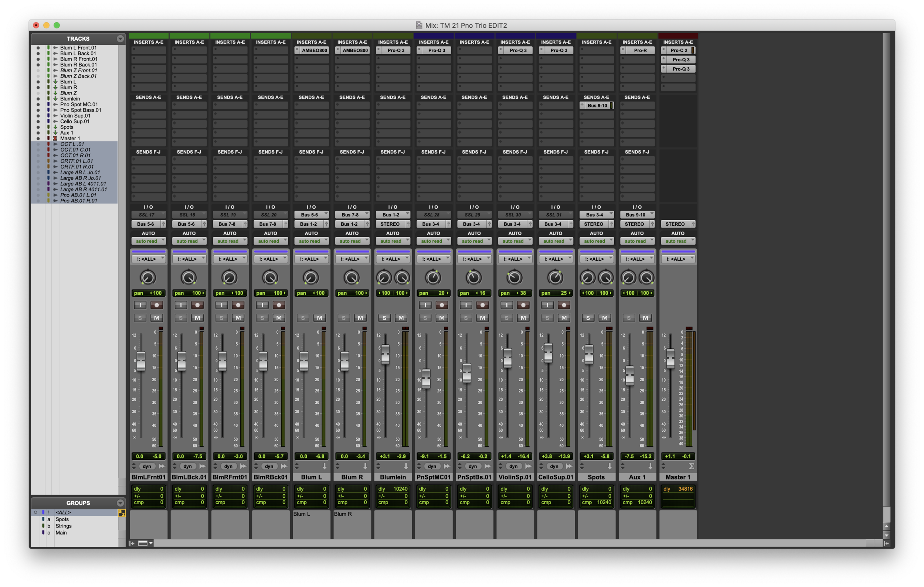Toggle the show/hide dot for Violin Sup.01
The image size is (924, 587).
[38, 116]
